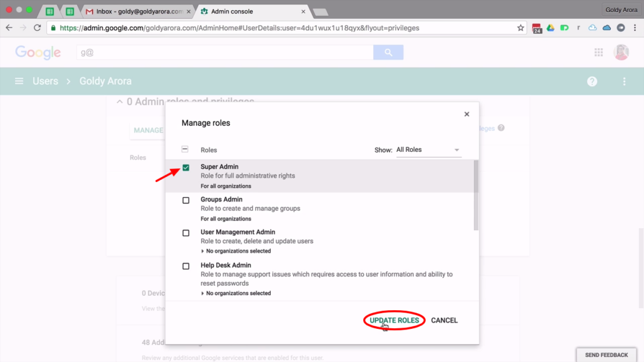This screenshot has width=644, height=362.
Task: Click the Google logo
Action: 38,53
